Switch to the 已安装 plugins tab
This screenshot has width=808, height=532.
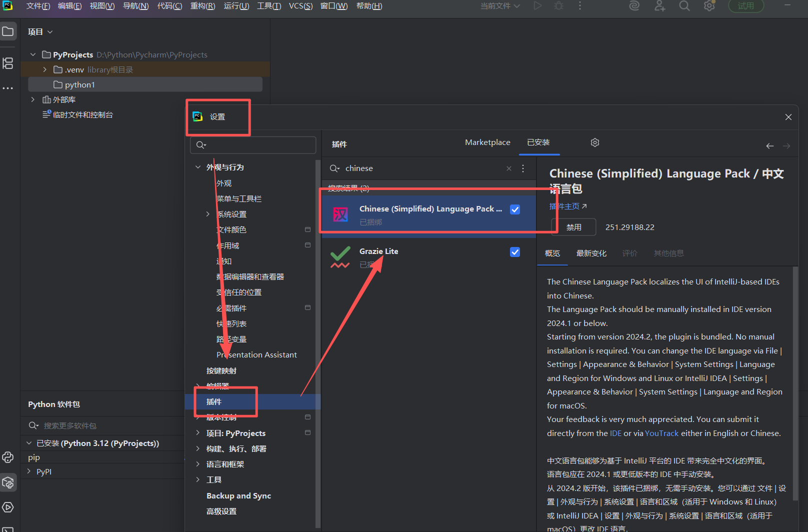(x=538, y=142)
